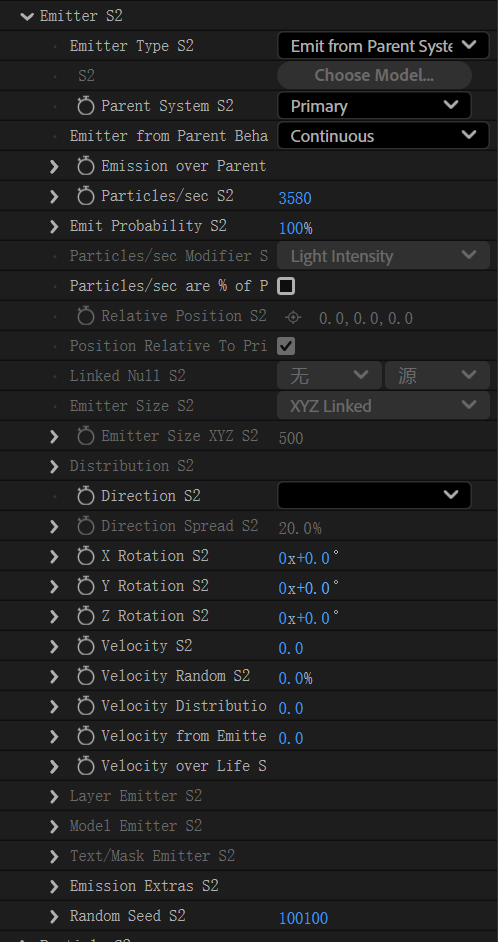498x942 pixels.
Task: Expand the Random Seed S2 property
Action: tap(54, 917)
